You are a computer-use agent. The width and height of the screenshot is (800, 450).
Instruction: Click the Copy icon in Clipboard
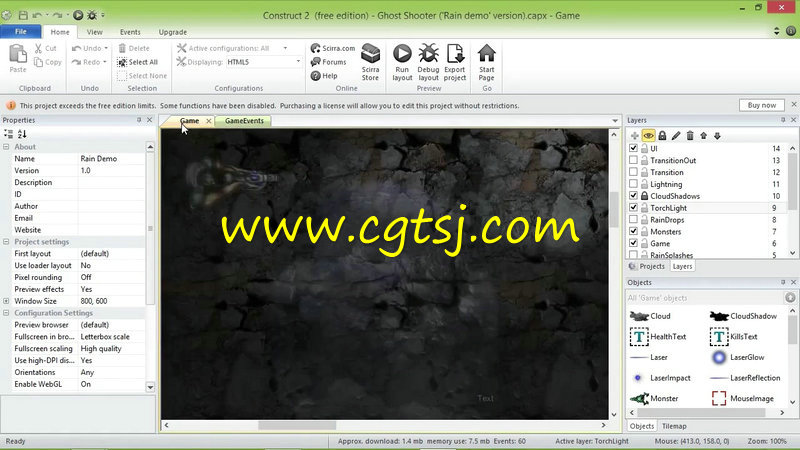coord(39,62)
